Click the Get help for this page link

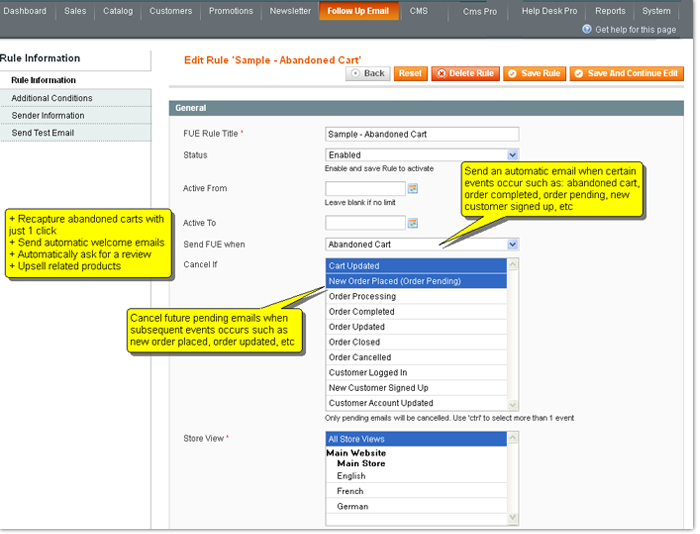[635, 30]
